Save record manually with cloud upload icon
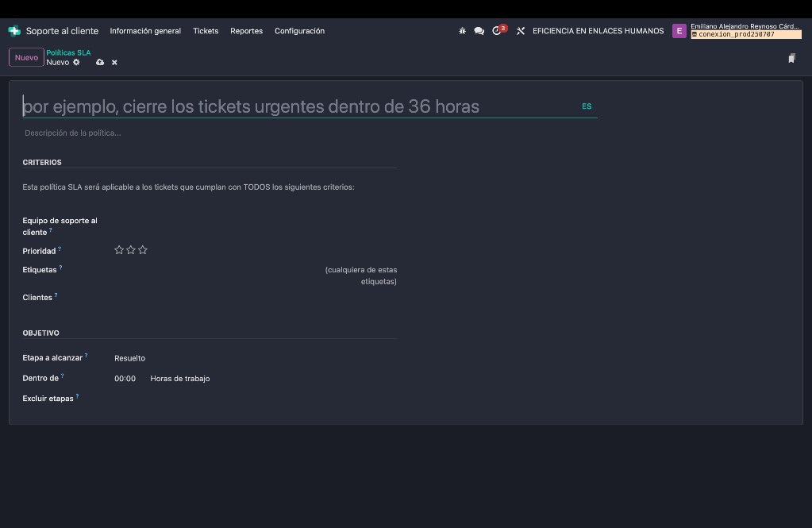Viewport: 812px width, 528px height. point(100,63)
